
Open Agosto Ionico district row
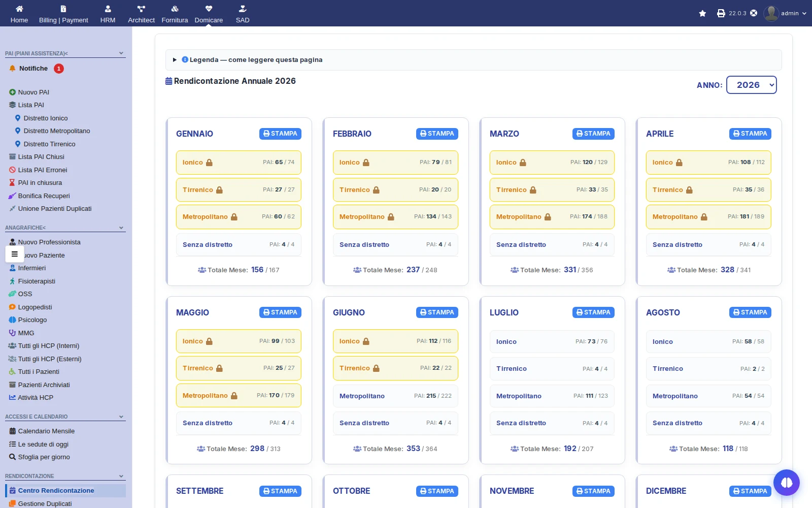708,341
